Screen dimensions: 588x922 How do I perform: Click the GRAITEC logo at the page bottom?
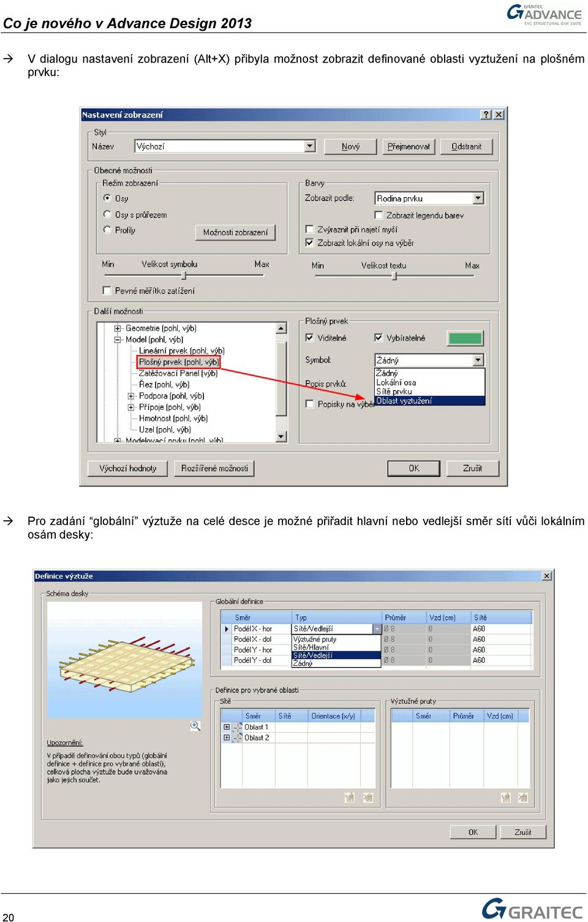[532, 909]
